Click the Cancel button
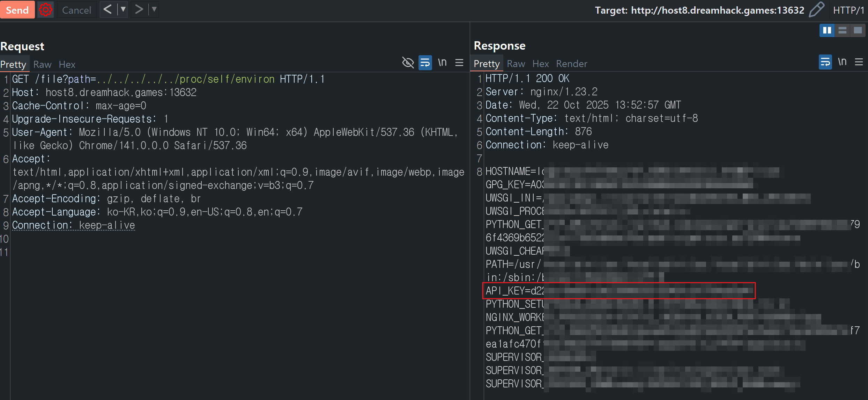This screenshot has height=400, width=868. click(76, 10)
